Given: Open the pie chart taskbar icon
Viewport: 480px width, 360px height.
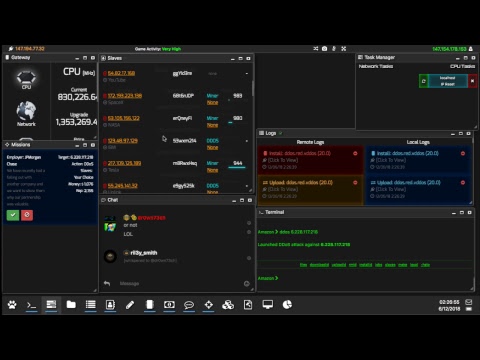Looking at the screenshot, I should point(287,304).
